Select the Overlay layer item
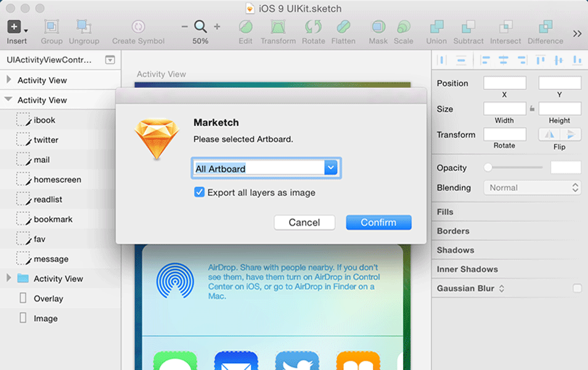This screenshot has width=588, height=370. [48, 298]
